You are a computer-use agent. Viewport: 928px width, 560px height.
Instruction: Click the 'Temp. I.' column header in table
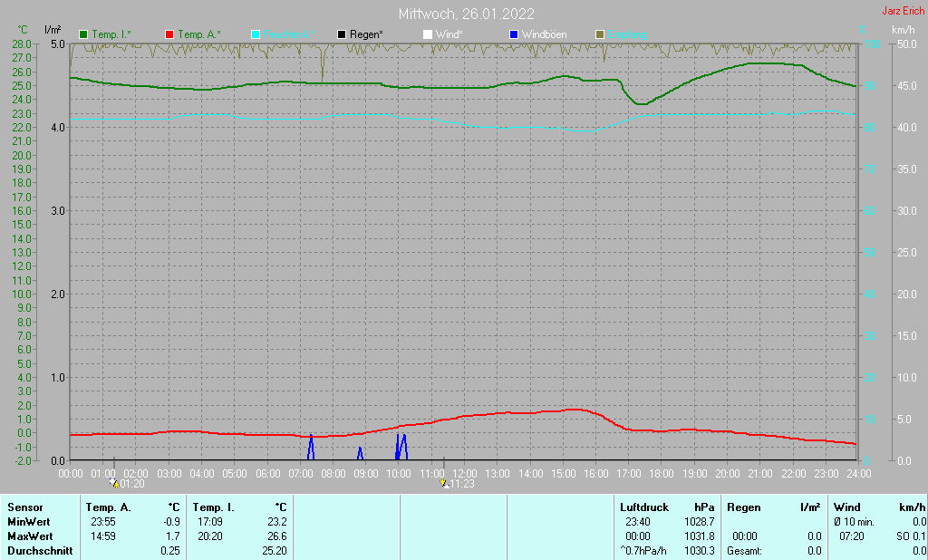tap(213, 507)
